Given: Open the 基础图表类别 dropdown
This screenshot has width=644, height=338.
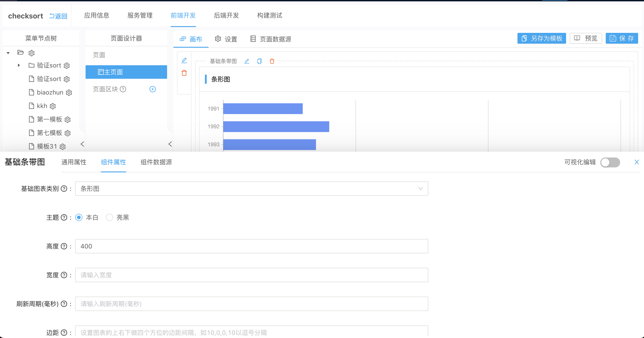Looking at the screenshot, I should click(251, 189).
